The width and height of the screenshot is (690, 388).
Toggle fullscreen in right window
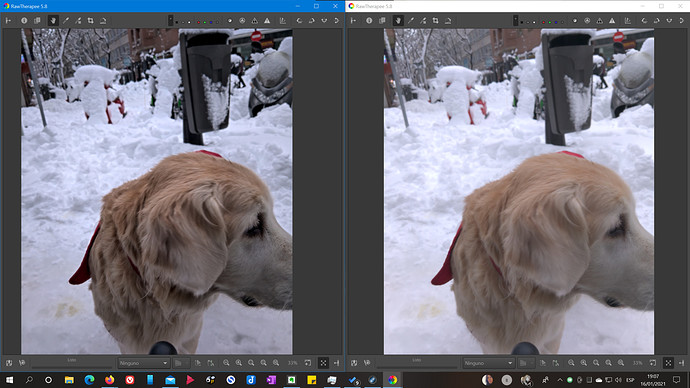668,363
